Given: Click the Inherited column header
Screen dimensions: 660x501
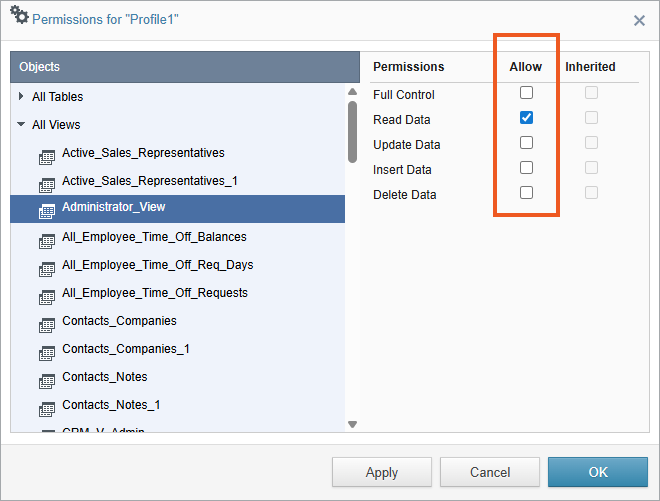Looking at the screenshot, I should point(590,67).
